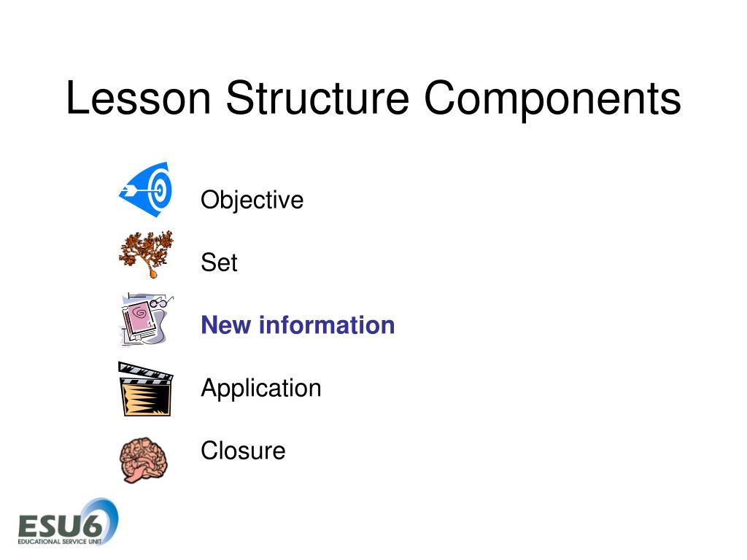Click the word "Structure" in the title

coord(317,98)
